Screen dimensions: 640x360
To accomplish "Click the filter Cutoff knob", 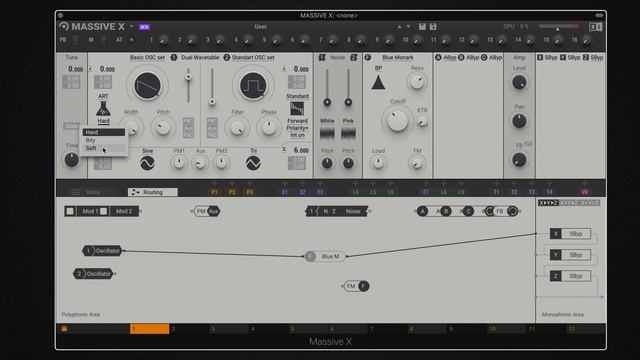I will [398, 120].
